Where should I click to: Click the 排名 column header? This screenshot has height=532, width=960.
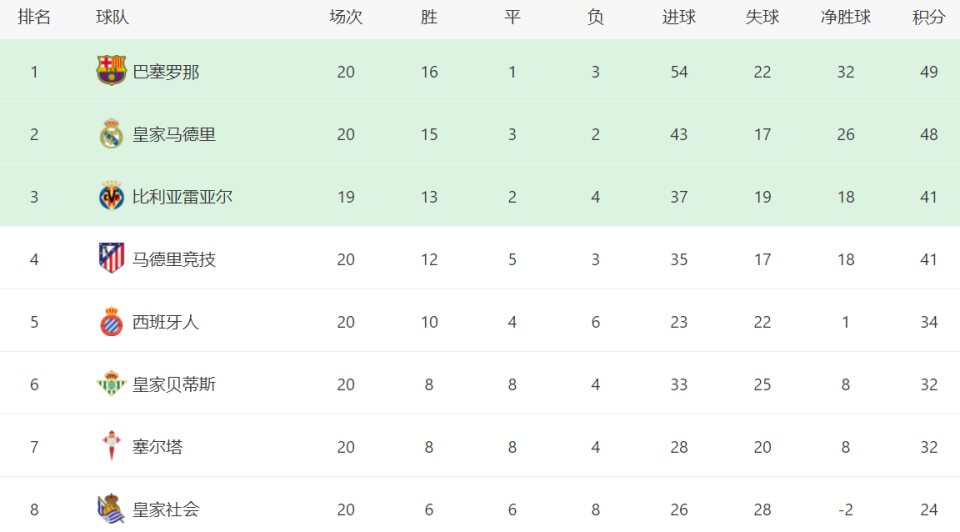coord(34,17)
